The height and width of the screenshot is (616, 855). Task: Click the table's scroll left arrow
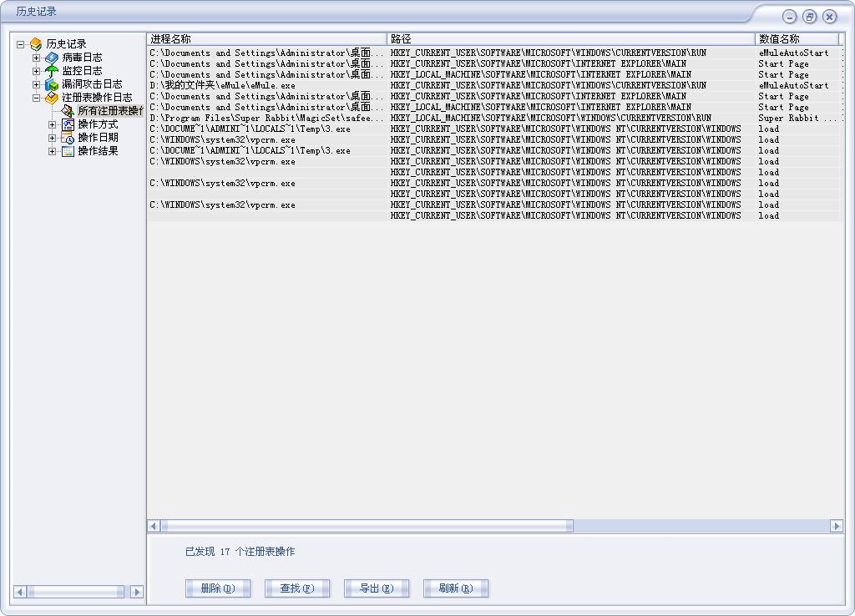154,526
